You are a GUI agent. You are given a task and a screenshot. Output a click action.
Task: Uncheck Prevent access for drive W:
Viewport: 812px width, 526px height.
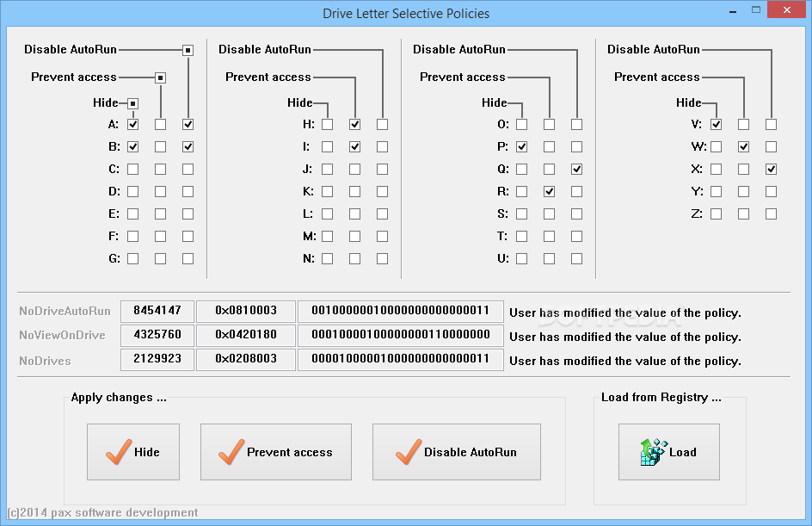tap(744, 146)
